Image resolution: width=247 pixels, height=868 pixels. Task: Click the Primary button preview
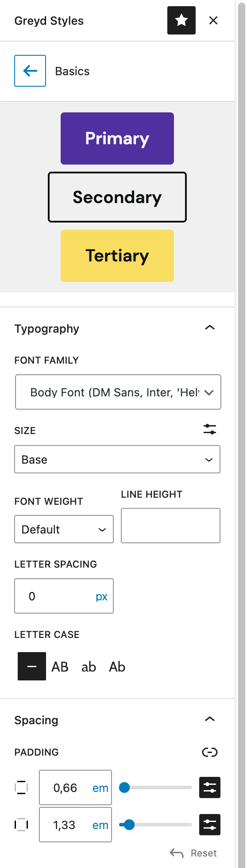pyautogui.click(x=117, y=138)
